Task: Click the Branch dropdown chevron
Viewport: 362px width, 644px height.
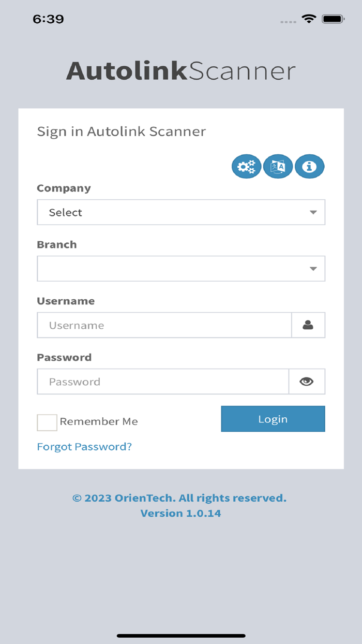Action: pyautogui.click(x=313, y=268)
